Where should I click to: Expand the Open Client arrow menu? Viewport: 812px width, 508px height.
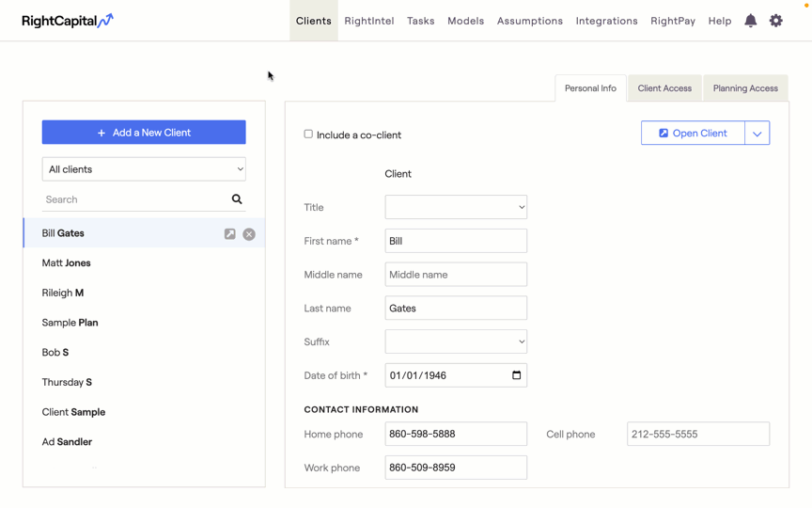757,134
